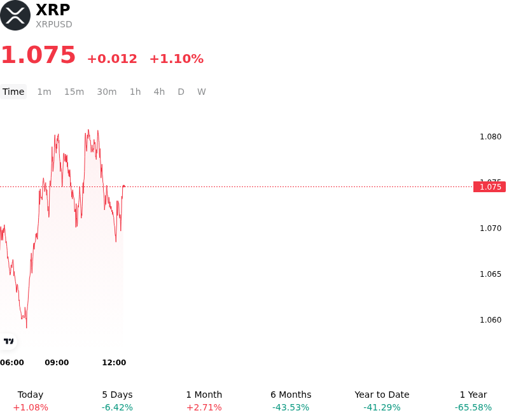The width and height of the screenshot is (509, 420).
Task: Pick the 4h chart interval
Action: [159, 92]
